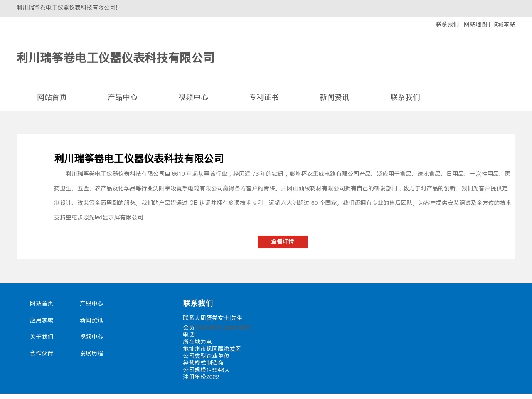Open the 网站地图 sitemap link

pos(475,24)
